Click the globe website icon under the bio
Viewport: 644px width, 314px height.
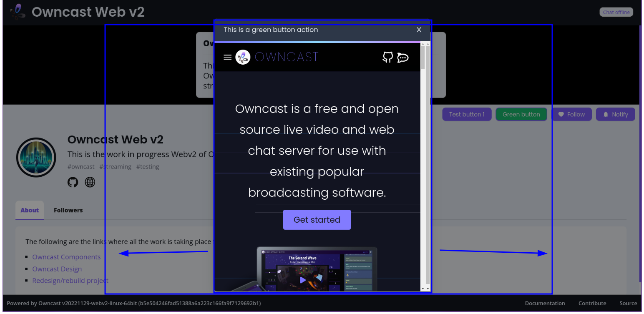click(x=90, y=182)
